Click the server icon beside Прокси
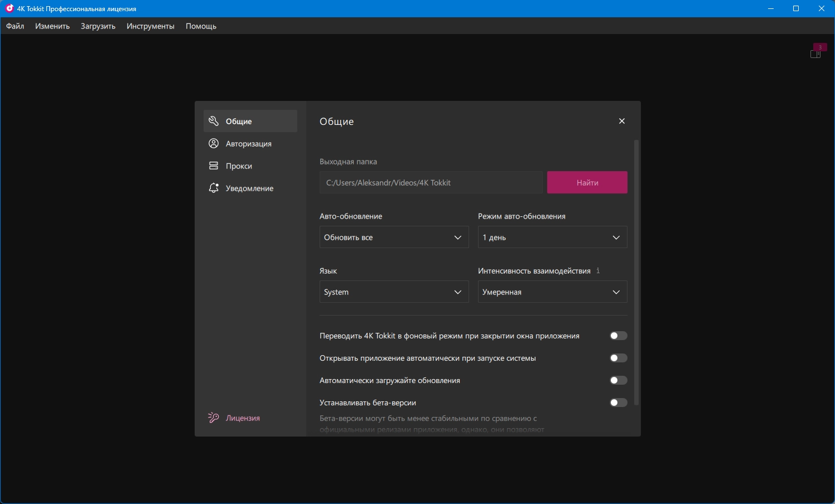The height and width of the screenshot is (504, 835). click(214, 166)
